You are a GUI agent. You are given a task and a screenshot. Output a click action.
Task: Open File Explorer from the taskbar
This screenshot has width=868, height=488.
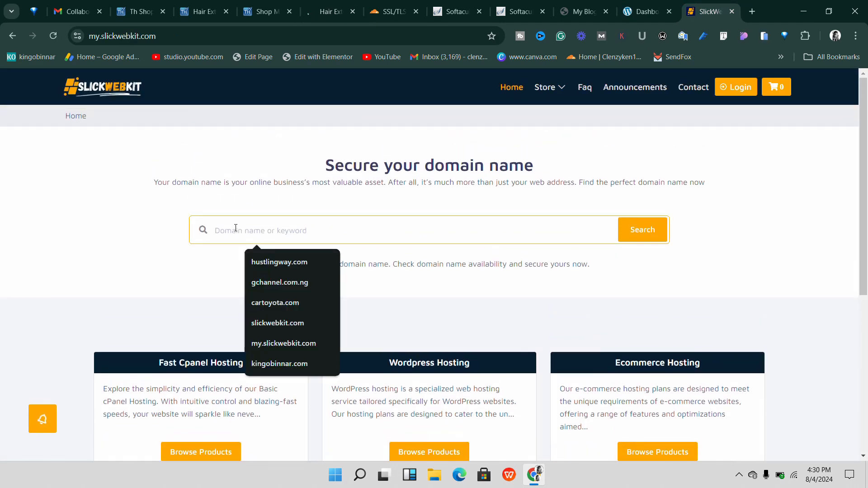(x=434, y=475)
